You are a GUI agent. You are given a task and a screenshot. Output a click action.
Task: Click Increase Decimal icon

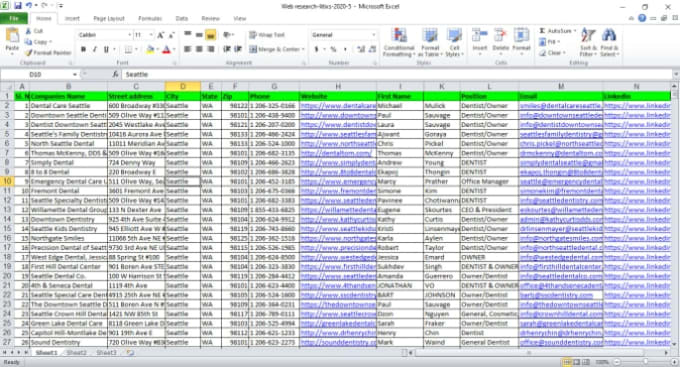pyautogui.click(x=361, y=49)
